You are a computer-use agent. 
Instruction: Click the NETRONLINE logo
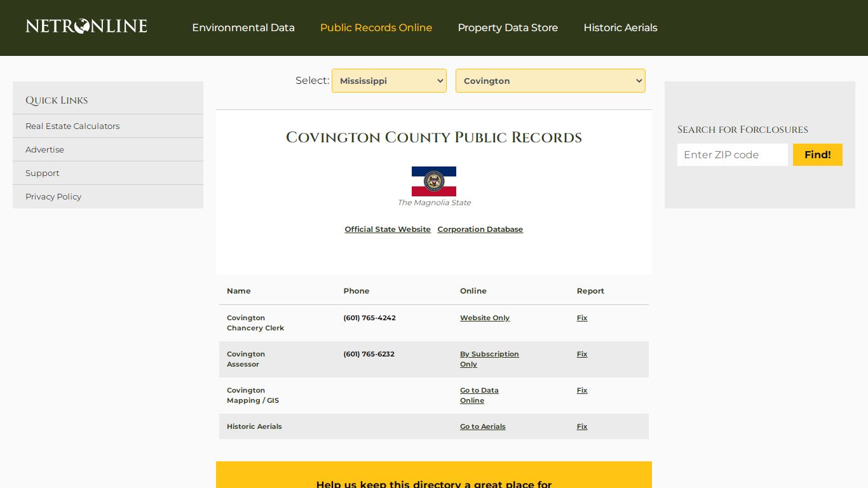click(86, 26)
